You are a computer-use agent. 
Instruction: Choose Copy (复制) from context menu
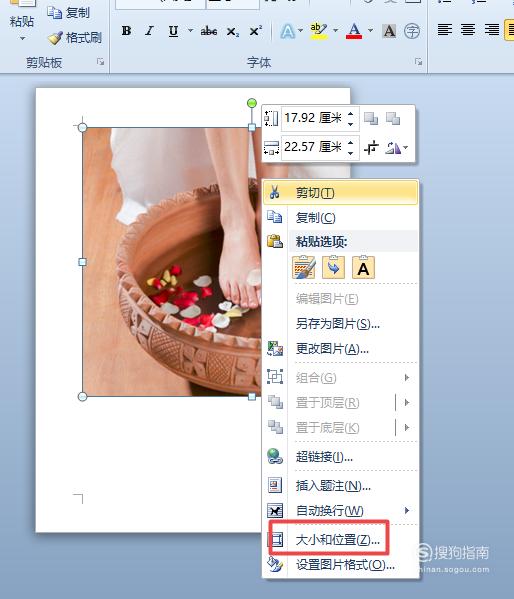pyautogui.click(x=341, y=218)
